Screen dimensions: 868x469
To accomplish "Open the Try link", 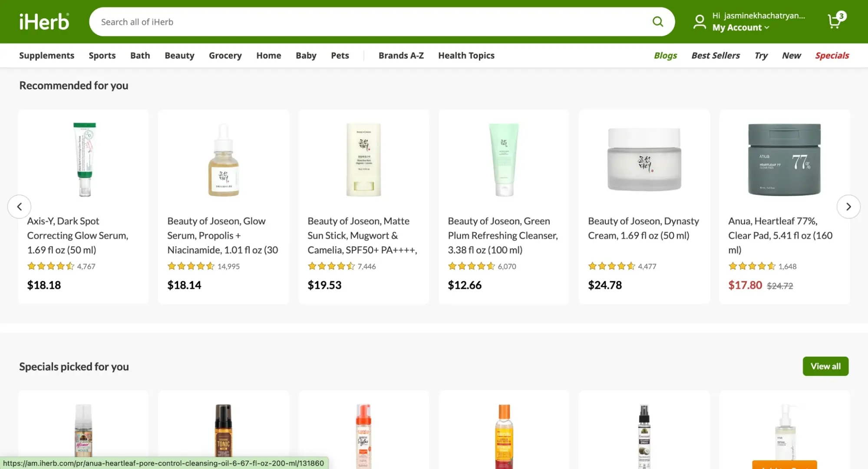I will [761, 56].
